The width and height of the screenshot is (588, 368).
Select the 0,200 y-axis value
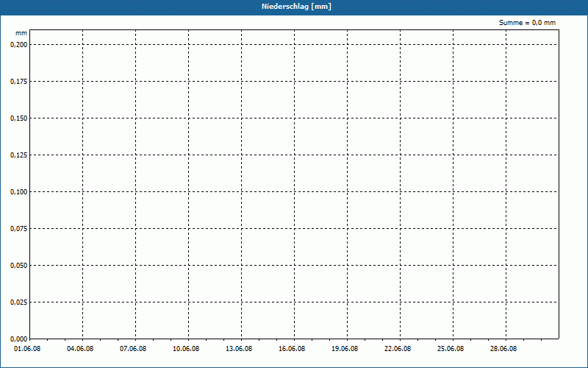pos(19,45)
